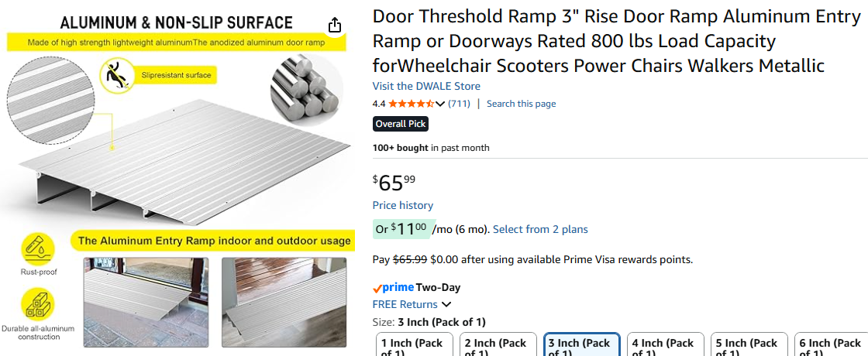Open the Price history link
Image resolution: width=868 pixels, height=356 pixels.
(403, 205)
